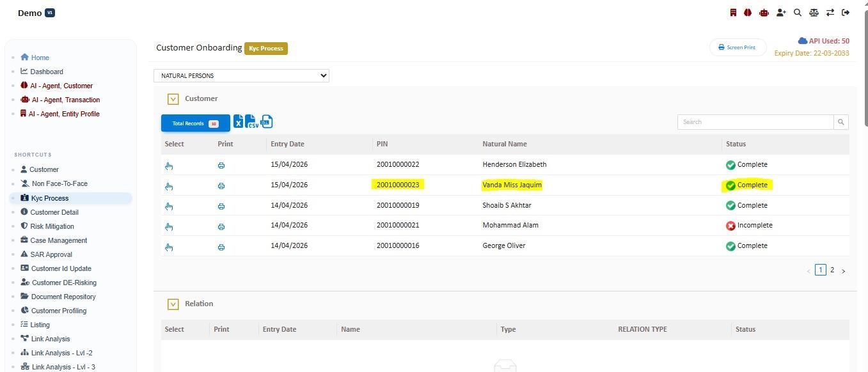Image resolution: width=868 pixels, height=372 pixels.
Task: Go to page 2 of customers
Action: pyautogui.click(x=832, y=270)
